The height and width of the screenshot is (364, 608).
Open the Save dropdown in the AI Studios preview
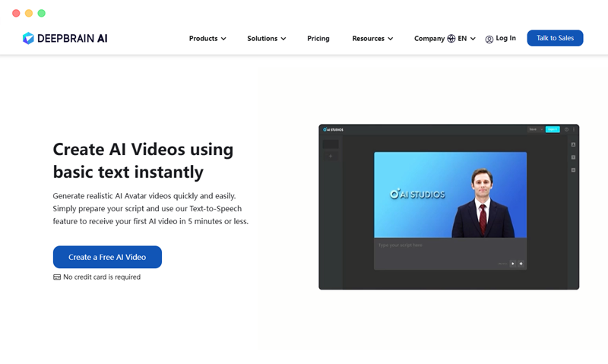[x=536, y=129]
